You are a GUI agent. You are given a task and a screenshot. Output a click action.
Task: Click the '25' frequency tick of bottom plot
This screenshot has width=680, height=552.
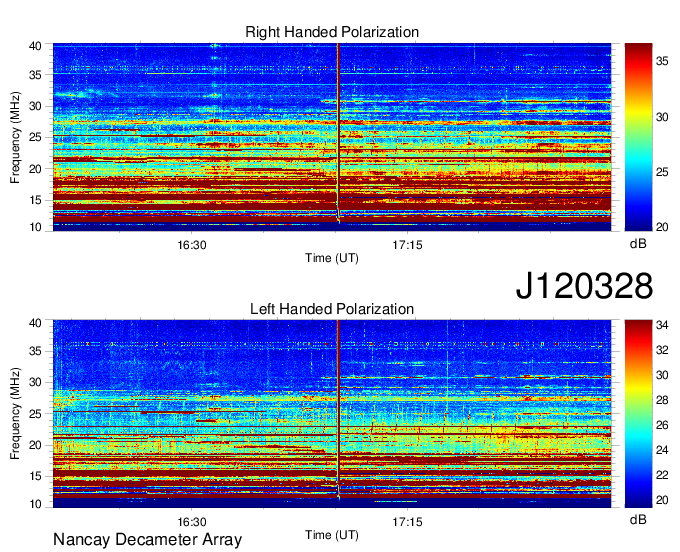36,414
